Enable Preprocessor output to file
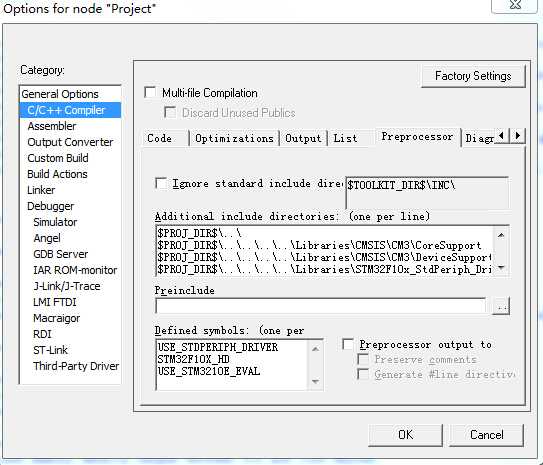Image resolution: width=543 pixels, height=465 pixels. click(348, 344)
